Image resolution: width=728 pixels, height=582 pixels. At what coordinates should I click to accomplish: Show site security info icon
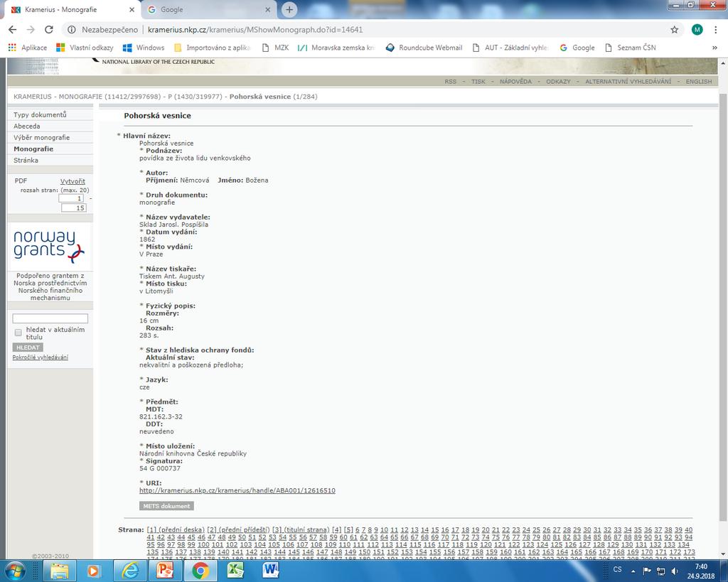[x=72, y=30]
